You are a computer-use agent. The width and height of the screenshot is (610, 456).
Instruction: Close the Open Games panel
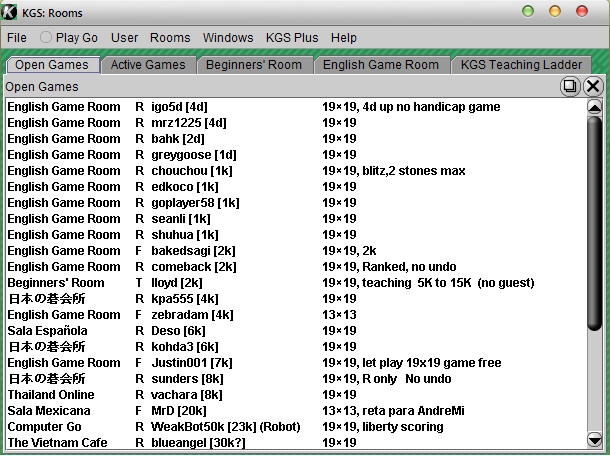coord(593,86)
